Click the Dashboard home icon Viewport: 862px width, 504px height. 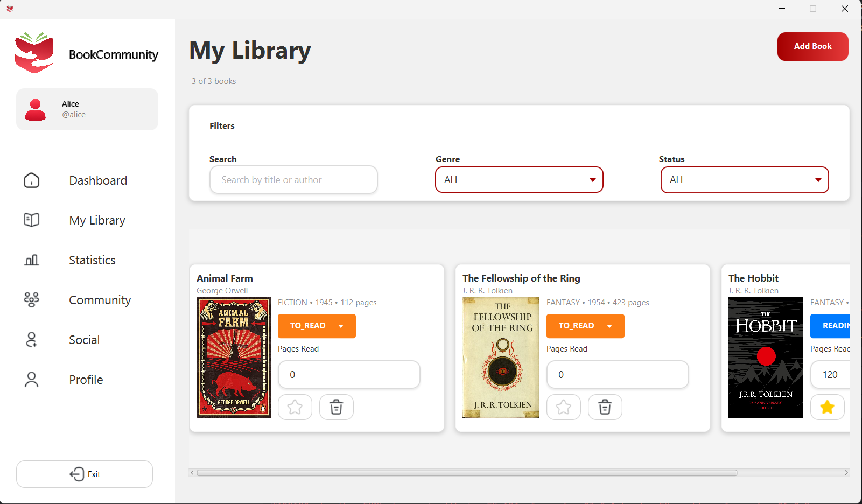tap(32, 180)
